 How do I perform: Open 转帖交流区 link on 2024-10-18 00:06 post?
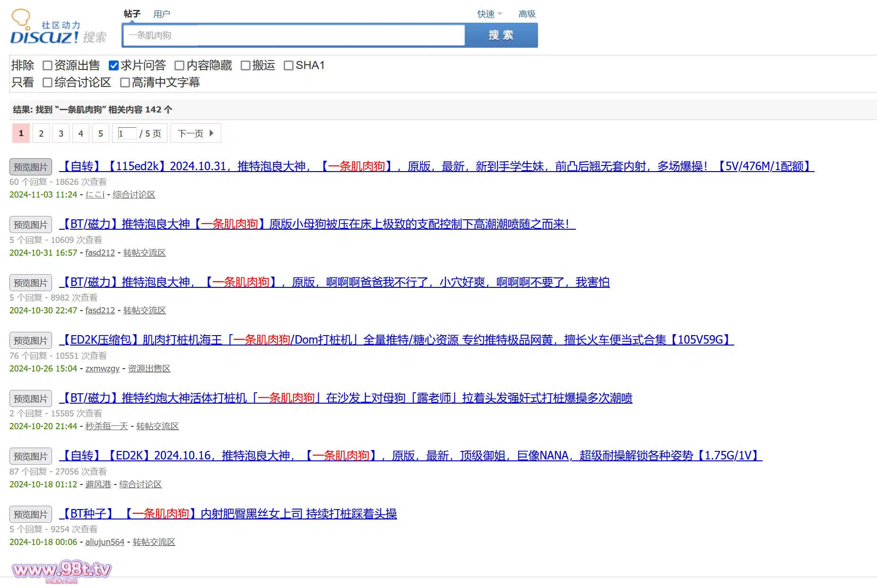pyautogui.click(x=154, y=542)
